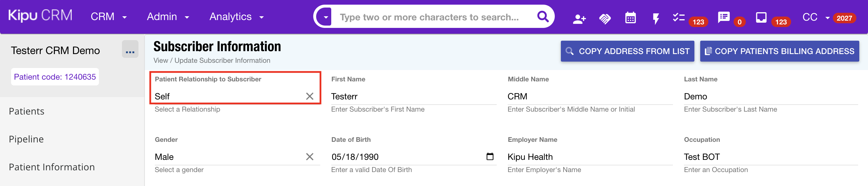
Task: Open the Analytics menu
Action: 236,17
